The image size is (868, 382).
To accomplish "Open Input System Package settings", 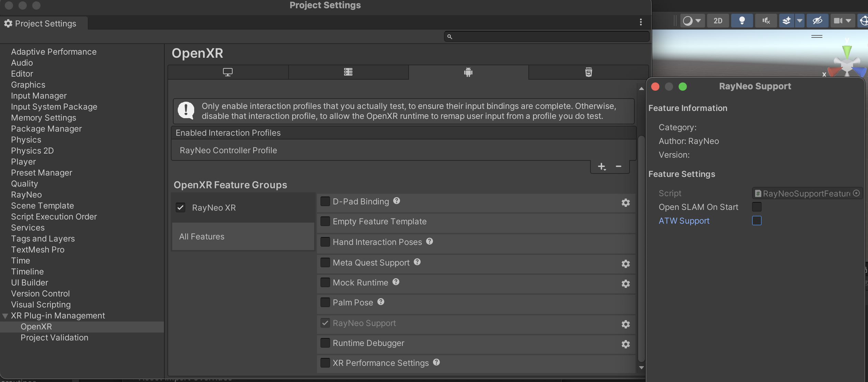I will tap(54, 106).
